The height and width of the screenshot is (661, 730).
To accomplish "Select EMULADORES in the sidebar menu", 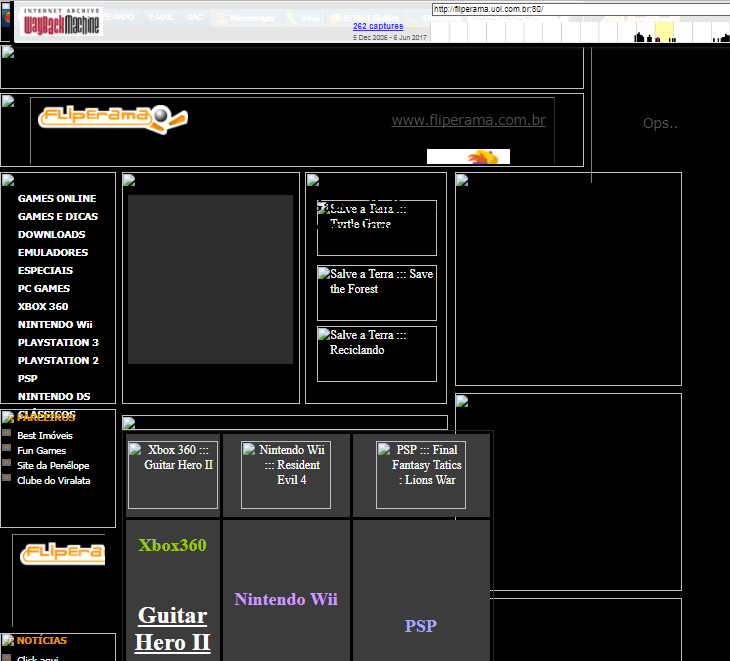I will point(53,253).
